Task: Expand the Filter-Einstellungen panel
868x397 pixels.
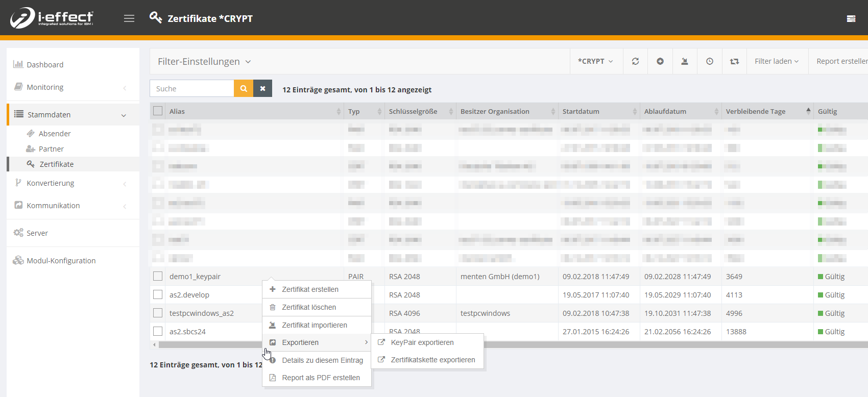Action: (204, 61)
